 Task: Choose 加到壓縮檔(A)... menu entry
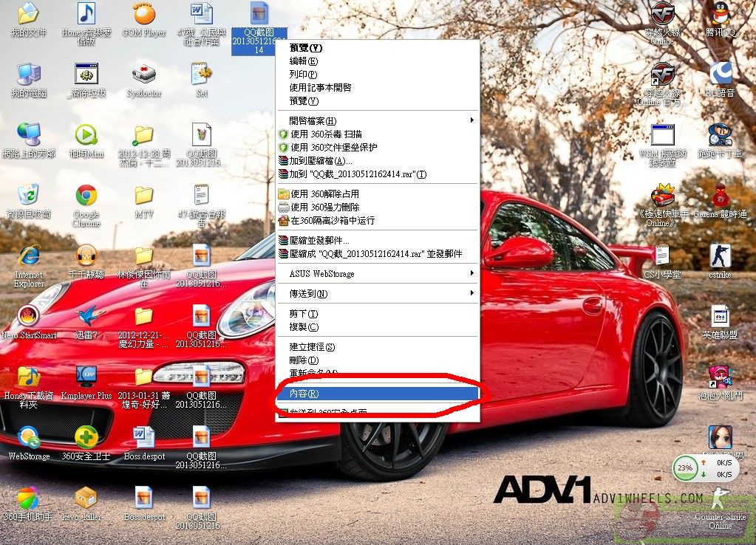pyautogui.click(x=321, y=161)
